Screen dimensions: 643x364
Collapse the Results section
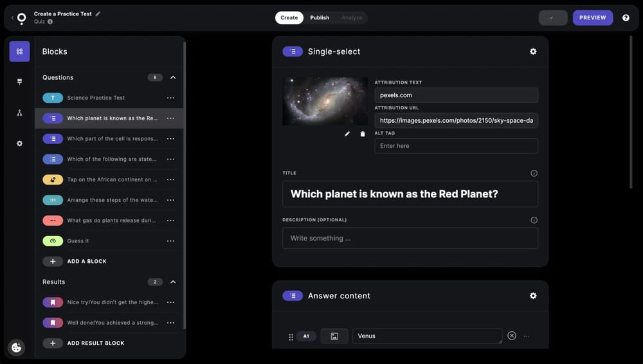(x=173, y=282)
